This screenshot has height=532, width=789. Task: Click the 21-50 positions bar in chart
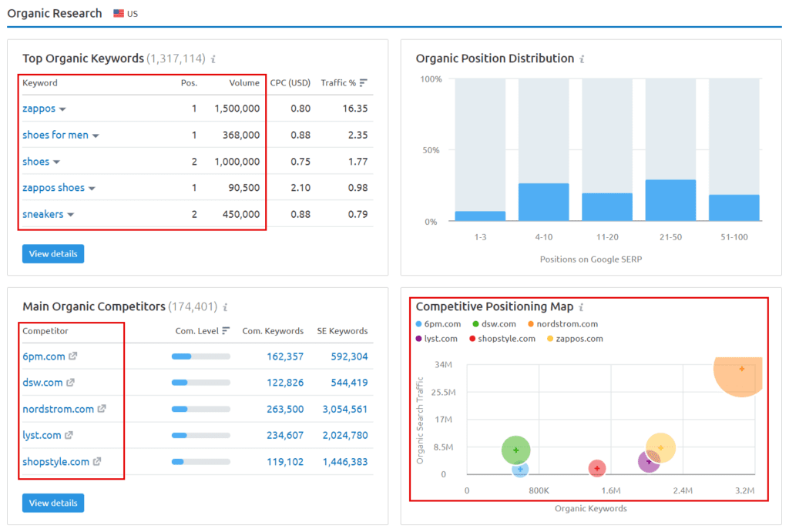pyautogui.click(x=670, y=200)
